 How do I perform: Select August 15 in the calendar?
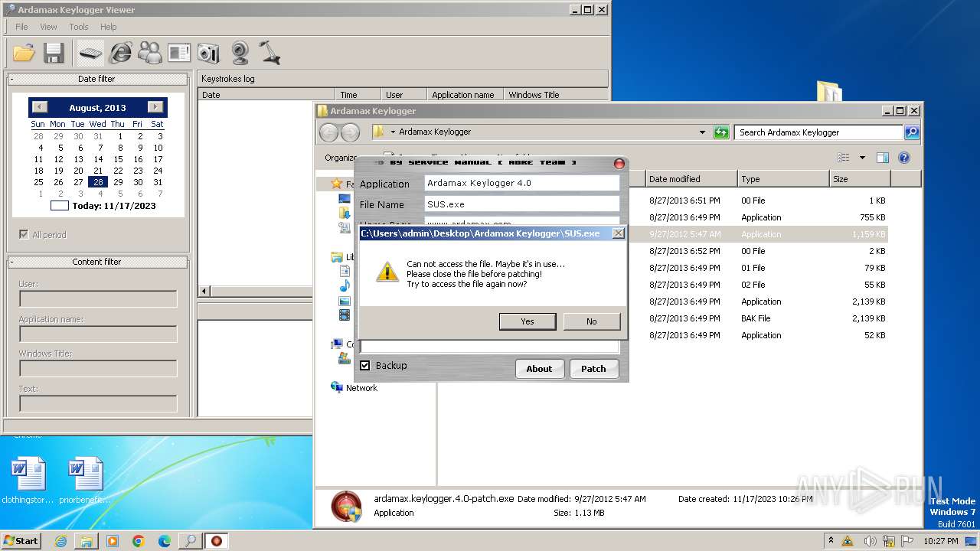tap(118, 159)
